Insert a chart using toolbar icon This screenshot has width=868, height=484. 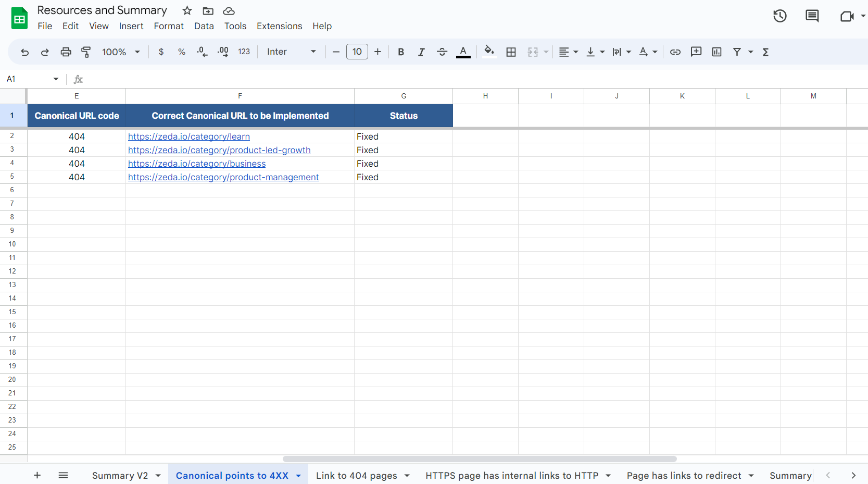click(716, 52)
